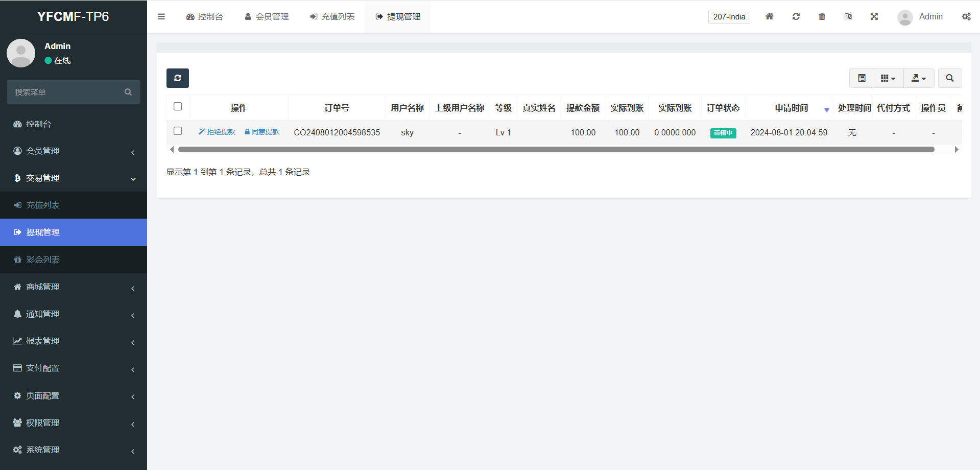
Task: Check the select-all checkbox in table header
Action: (178, 107)
